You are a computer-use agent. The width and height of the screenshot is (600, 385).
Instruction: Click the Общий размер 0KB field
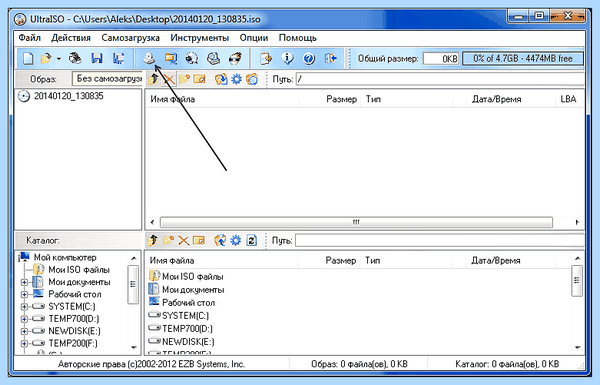click(440, 59)
